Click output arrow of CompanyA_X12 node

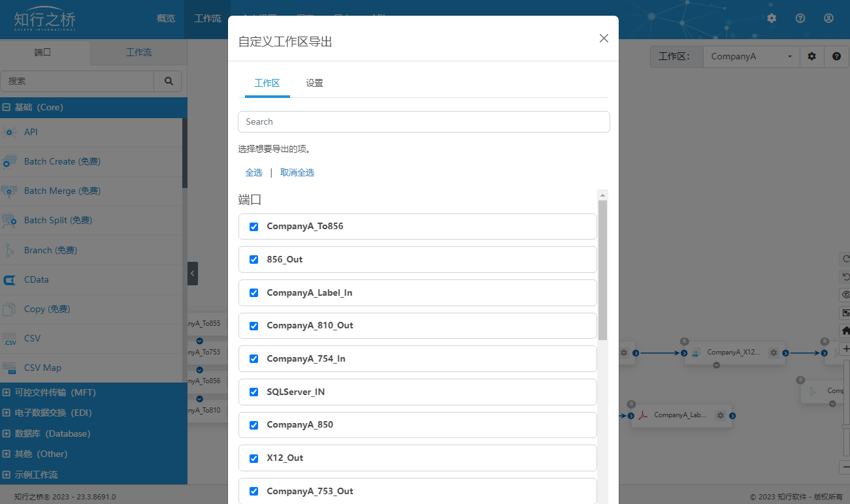coord(785,353)
